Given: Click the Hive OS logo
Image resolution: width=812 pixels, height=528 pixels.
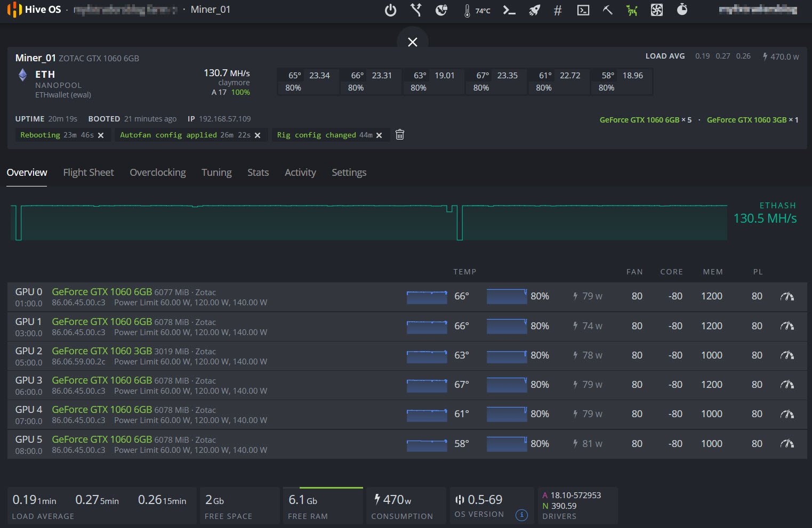Looking at the screenshot, I should pos(34,10).
